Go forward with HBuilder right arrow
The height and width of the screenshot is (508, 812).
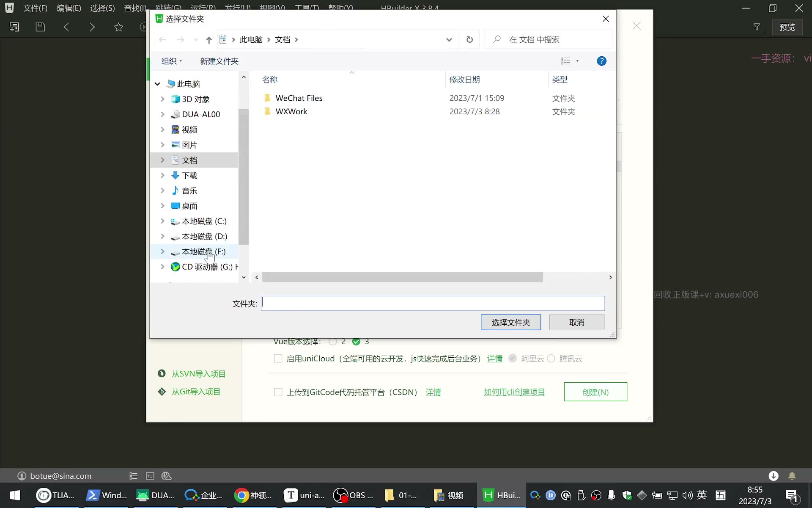pos(92,27)
